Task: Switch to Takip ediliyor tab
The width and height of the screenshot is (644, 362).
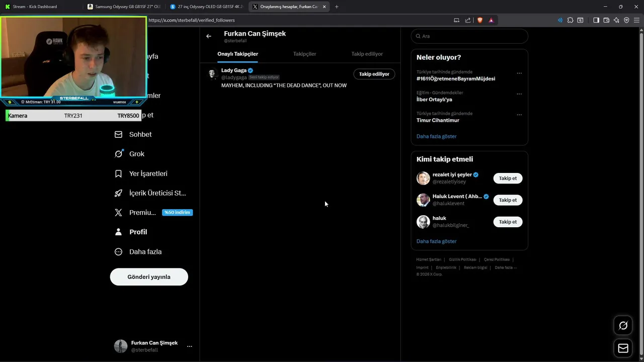Action: coord(367,54)
